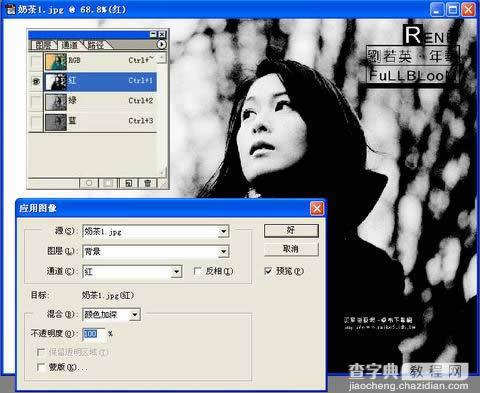Switch to Layers (图层) tab

pyautogui.click(x=43, y=45)
